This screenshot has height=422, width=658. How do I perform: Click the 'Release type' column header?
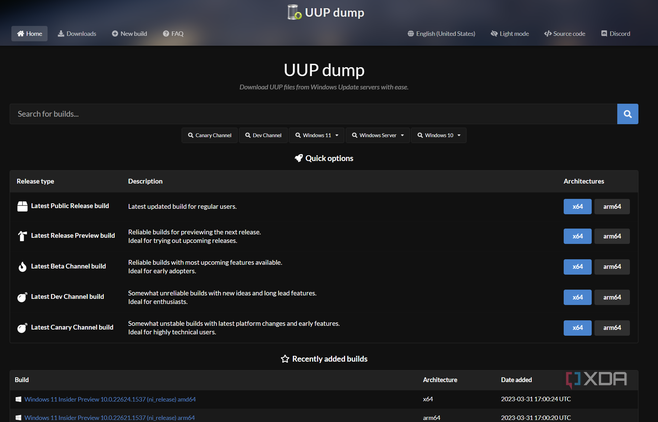[x=35, y=181]
